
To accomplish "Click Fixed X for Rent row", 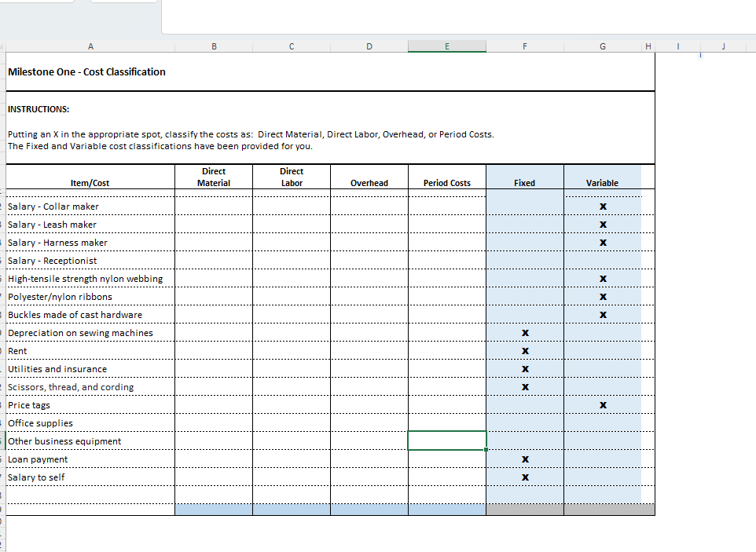I will [x=525, y=351].
